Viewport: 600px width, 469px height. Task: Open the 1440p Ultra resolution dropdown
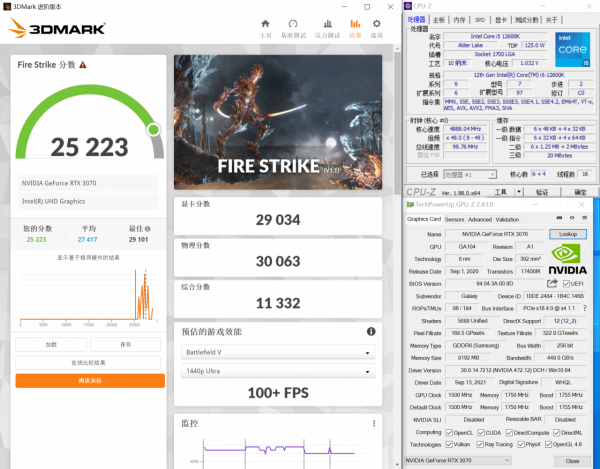278,371
